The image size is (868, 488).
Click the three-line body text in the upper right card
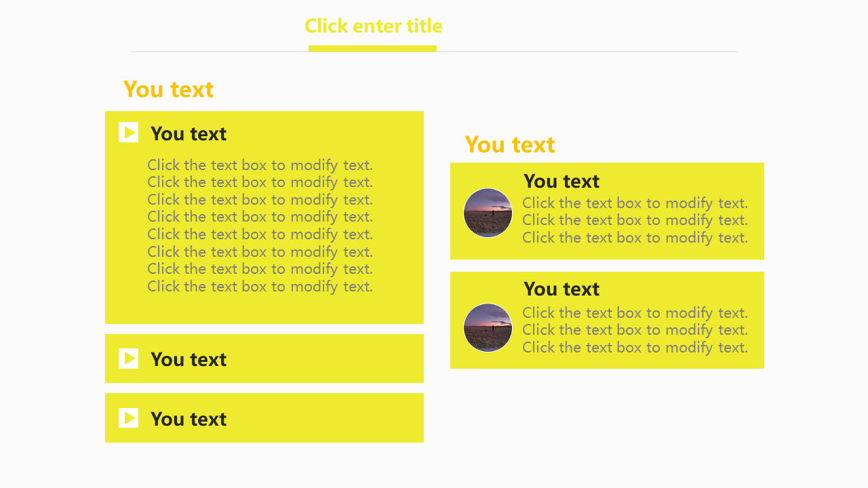click(635, 220)
